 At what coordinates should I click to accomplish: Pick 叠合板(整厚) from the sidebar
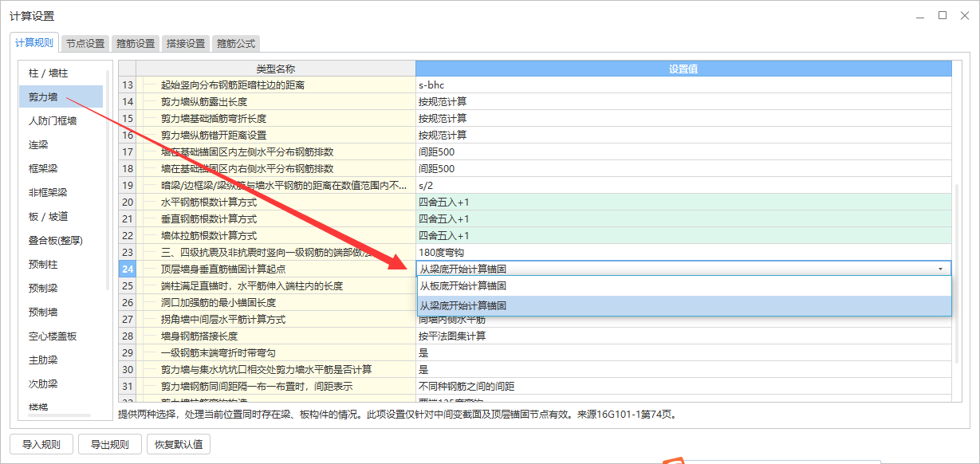[61, 240]
